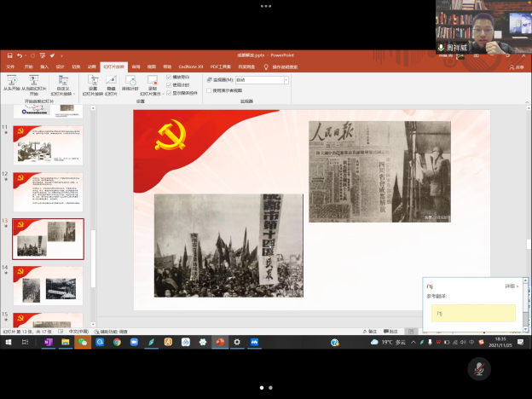The height and width of the screenshot is (399, 532).
Task: Switch to the 审阅 (Review) ribbon tab
Action: click(136, 66)
